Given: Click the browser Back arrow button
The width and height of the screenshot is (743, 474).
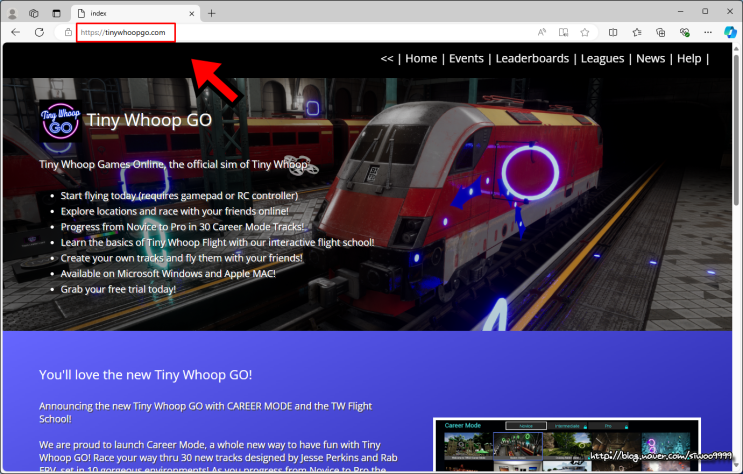Looking at the screenshot, I should (x=15, y=32).
